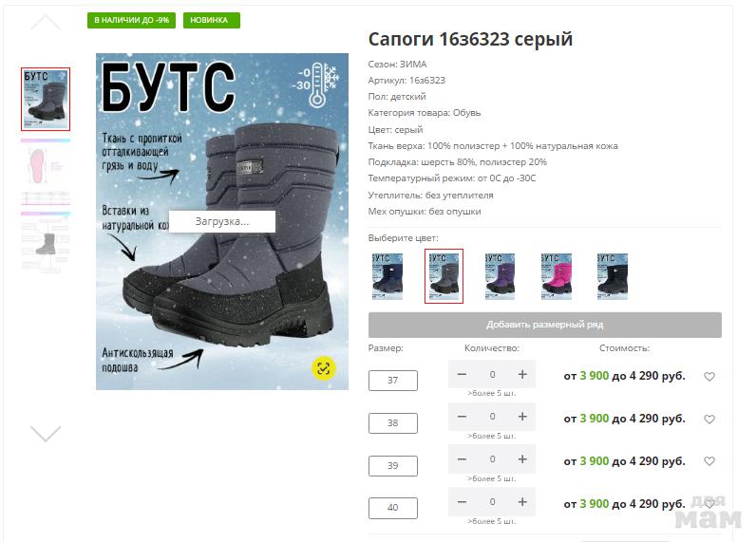Choose the pink boot color variant

point(557,276)
